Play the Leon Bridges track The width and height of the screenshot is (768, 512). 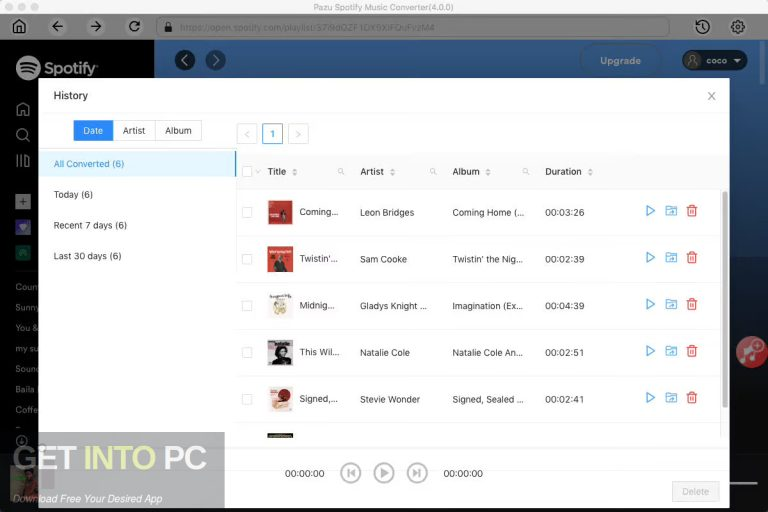650,211
